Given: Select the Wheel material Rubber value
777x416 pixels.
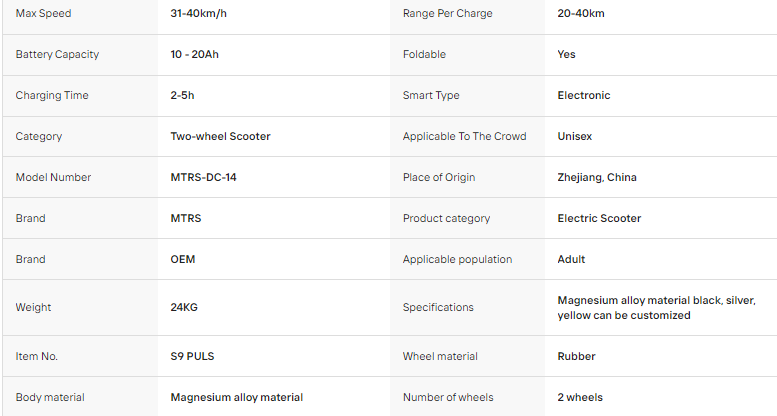Looking at the screenshot, I should 576,357.
